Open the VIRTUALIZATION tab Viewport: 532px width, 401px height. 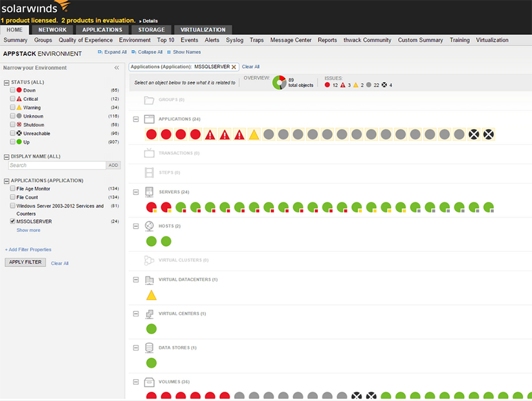[203, 30]
